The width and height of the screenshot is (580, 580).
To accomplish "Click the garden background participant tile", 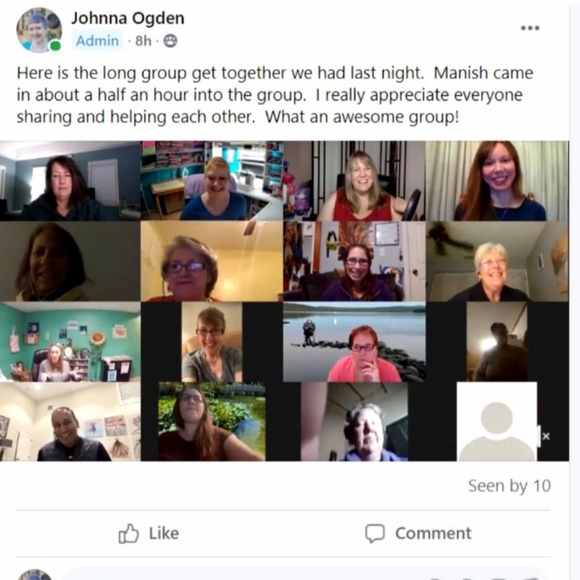I will coord(212,422).
